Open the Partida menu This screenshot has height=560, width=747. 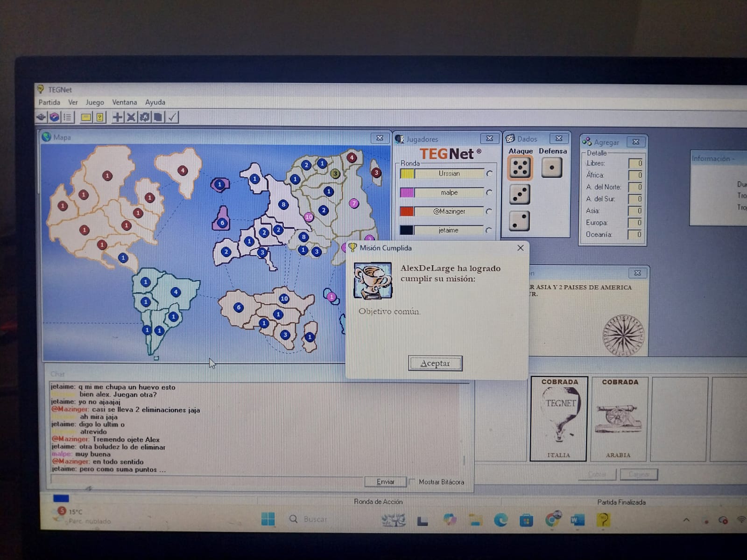tap(49, 102)
